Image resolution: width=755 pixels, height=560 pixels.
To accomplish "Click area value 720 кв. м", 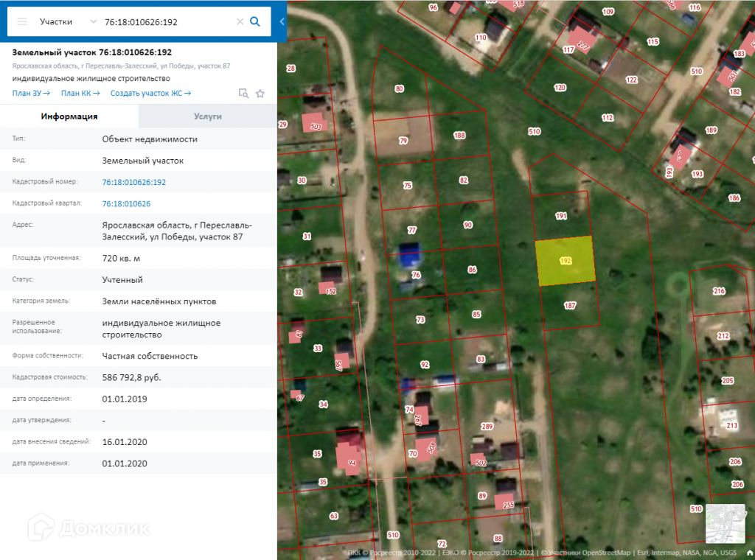I will (x=121, y=259).
